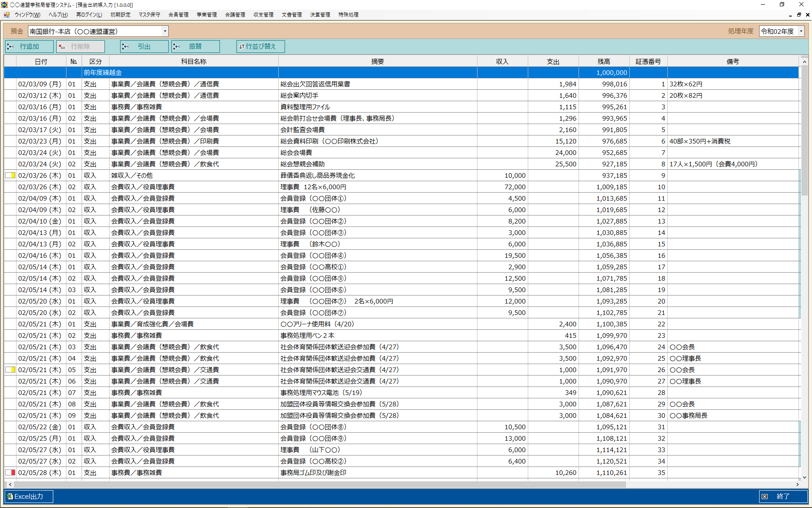Screen dimensions: 812x508
Task: Click the 摘要 column header
Action: [377, 61]
